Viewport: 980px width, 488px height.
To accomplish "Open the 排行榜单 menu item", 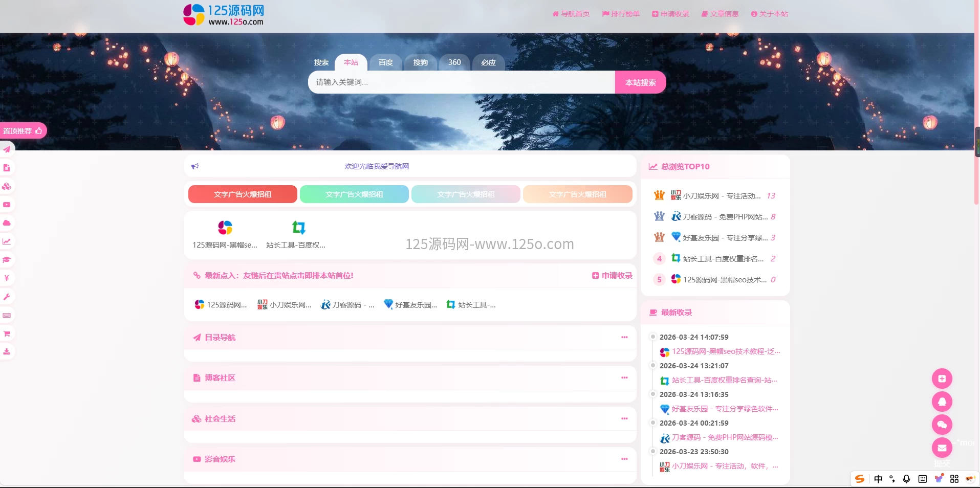I will (621, 14).
